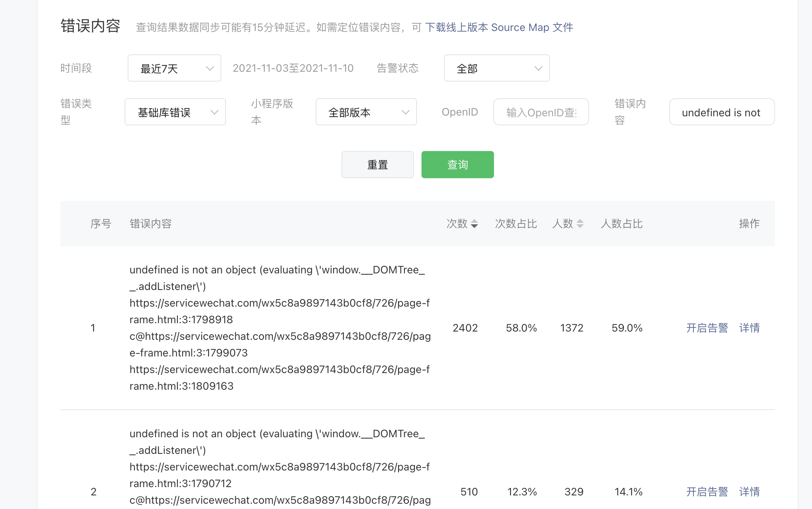Click the first error message text
The image size is (812, 509).
click(x=279, y=328)
